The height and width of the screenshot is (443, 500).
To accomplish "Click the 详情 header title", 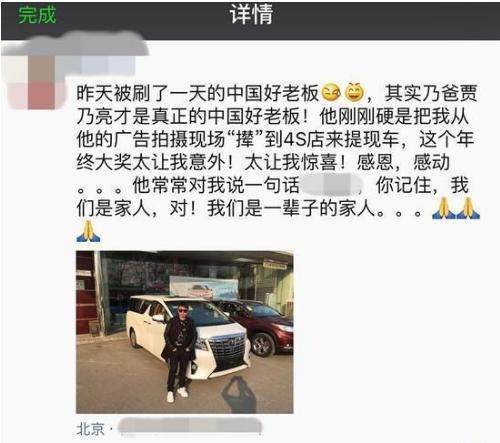I will click(252, 14).
